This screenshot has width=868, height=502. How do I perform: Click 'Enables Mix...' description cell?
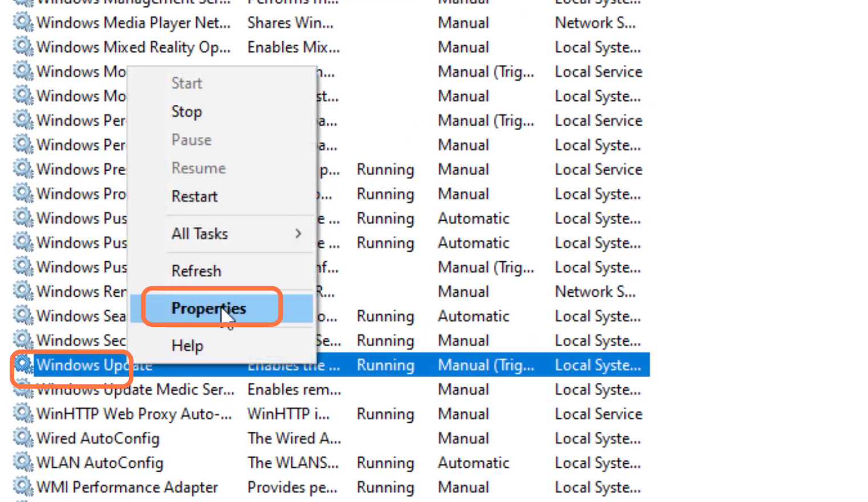(x=293, y=47)
